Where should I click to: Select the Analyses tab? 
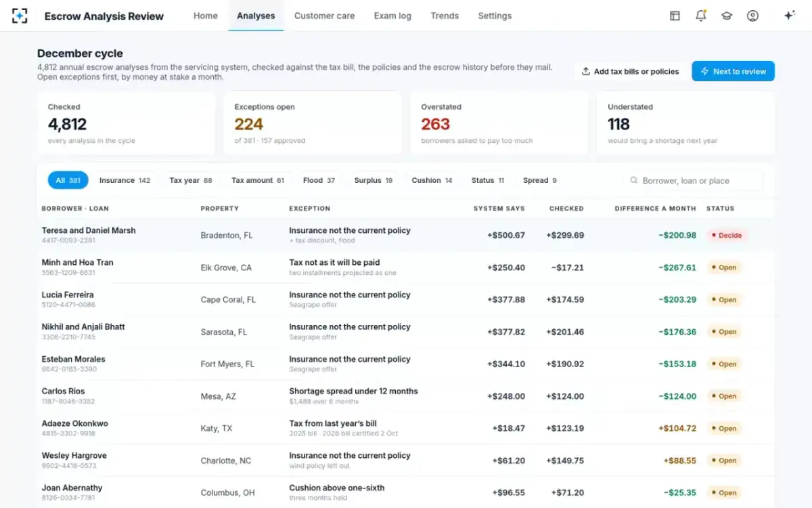[x=256, y=16]
